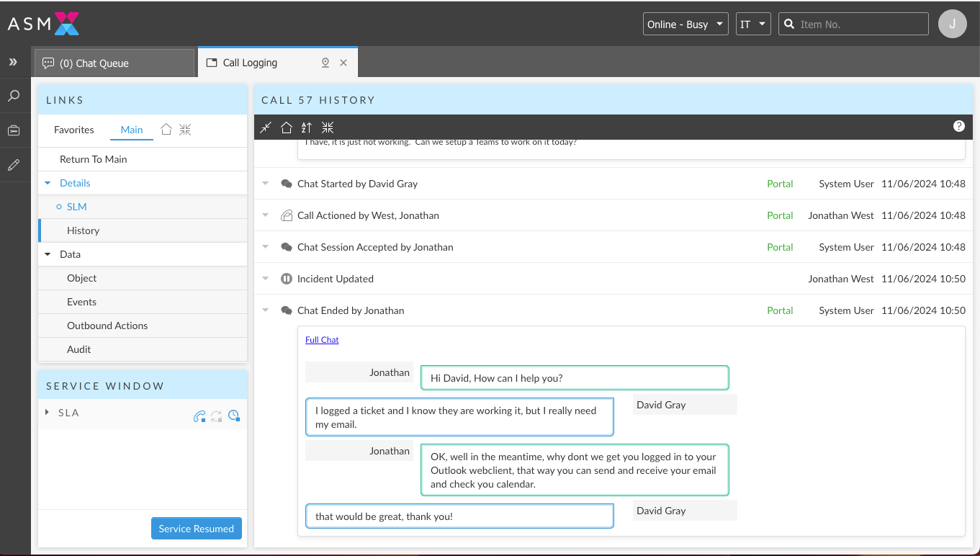Click the Data section label
Viewport: 980px width, 556px height.
(70, 254)
